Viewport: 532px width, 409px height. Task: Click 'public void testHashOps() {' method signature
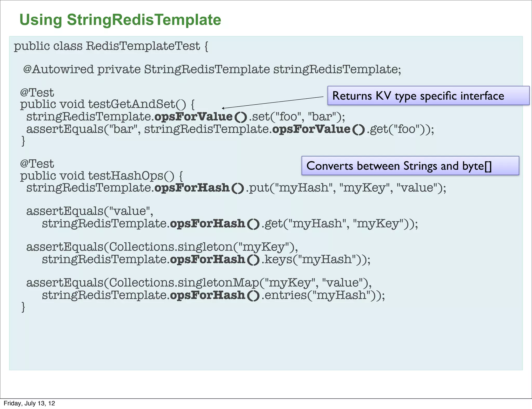(x=102, y=176)
